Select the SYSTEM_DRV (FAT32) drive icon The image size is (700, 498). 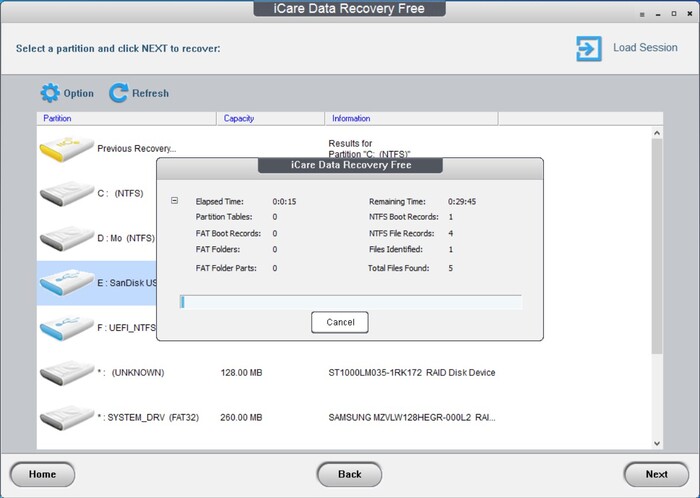pyautogui.click(x=67, y=418)
